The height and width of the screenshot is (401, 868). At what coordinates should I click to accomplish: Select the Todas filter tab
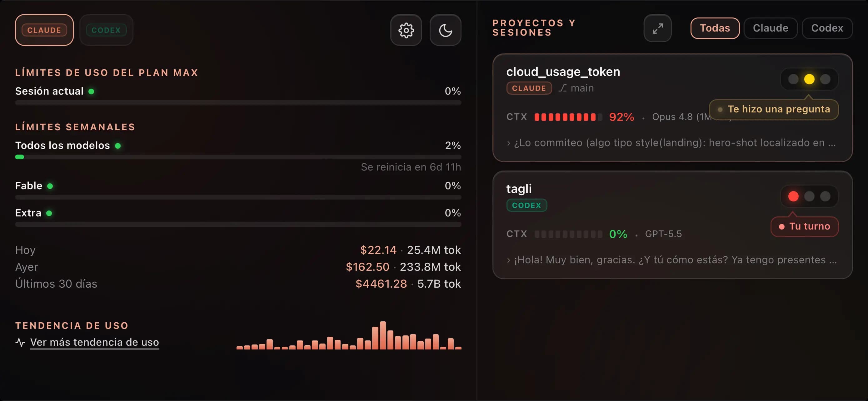(715, 28)
